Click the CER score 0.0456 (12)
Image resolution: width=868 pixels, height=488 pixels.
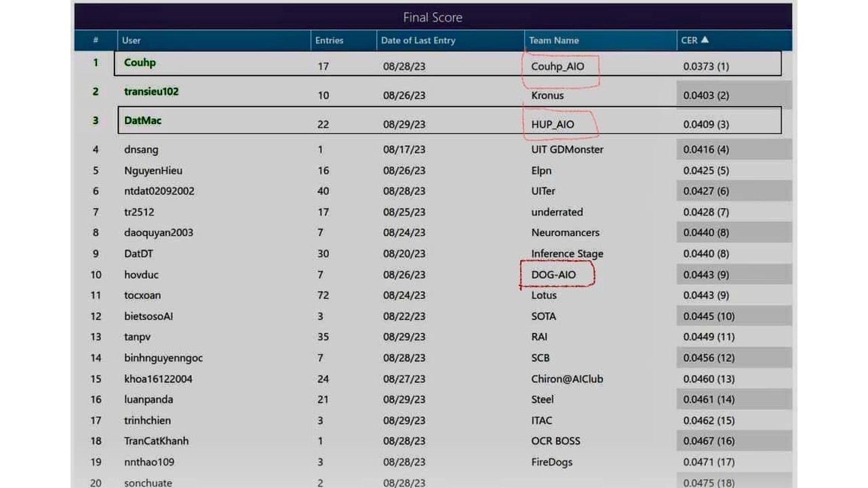pyautogui.click(x=709, y=358)
